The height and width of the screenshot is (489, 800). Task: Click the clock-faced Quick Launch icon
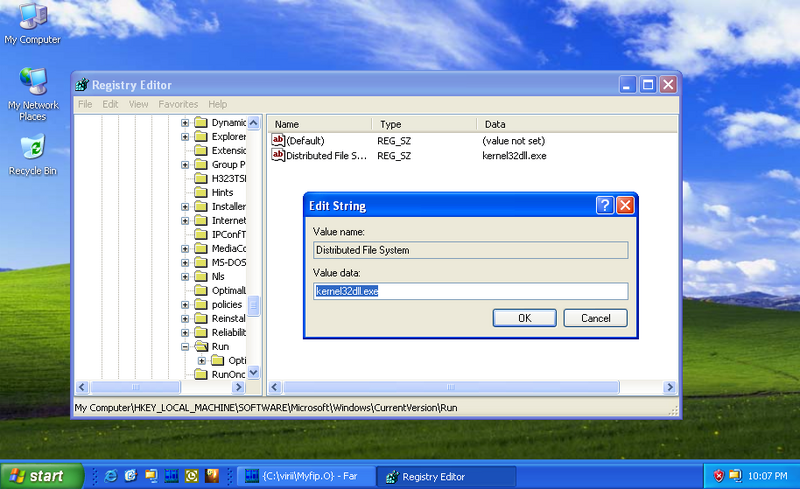tap(191, 476)
